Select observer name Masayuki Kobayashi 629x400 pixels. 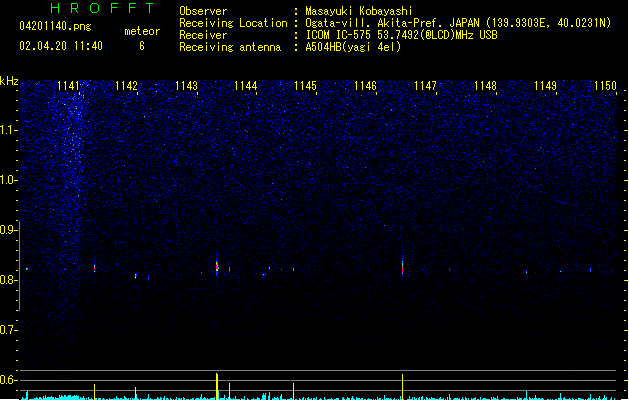[359, 11]
